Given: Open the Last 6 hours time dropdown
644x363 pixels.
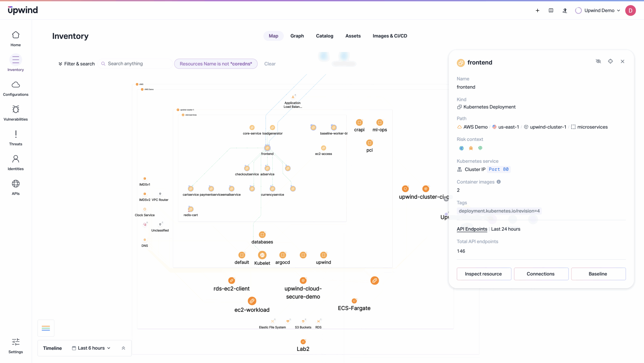Looking at the screenshot, I should pos(91,348).
